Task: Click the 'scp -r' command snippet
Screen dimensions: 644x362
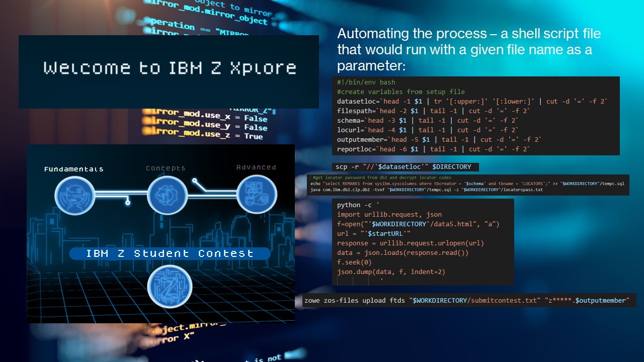Action: pos(406,167)
